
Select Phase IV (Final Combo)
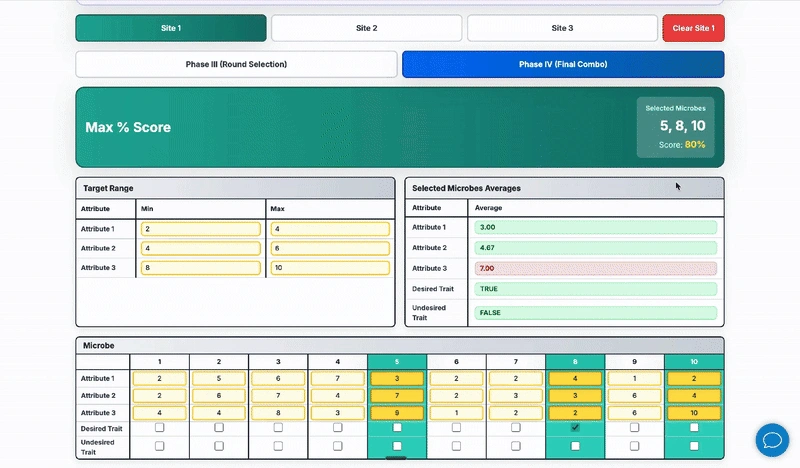pos(563,64)
